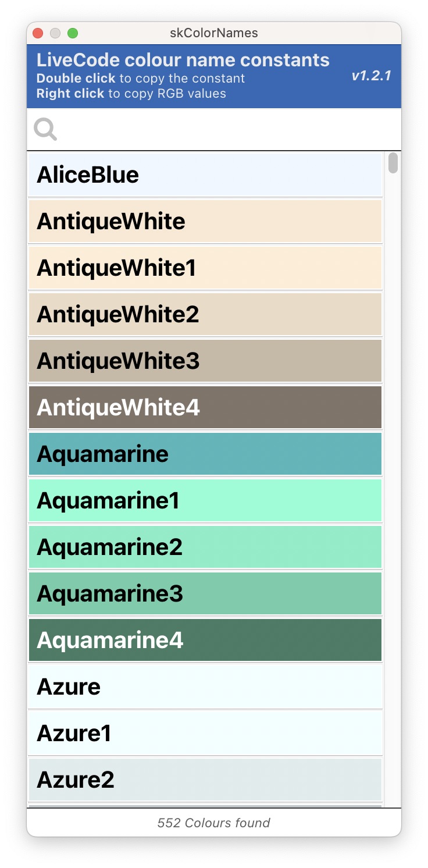
Task: Pick the AntiqueWhite2 colour row
Action: [205, 314]
